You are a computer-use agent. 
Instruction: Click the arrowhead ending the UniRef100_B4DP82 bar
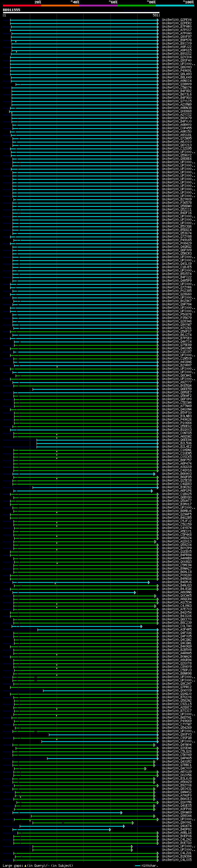click(110, 830)
